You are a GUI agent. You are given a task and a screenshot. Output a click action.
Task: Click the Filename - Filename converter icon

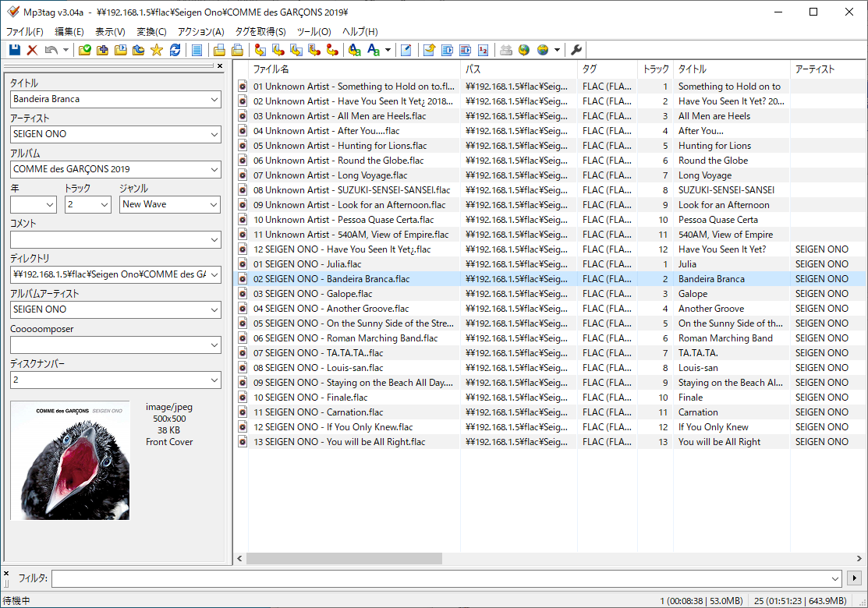[296, 50]
